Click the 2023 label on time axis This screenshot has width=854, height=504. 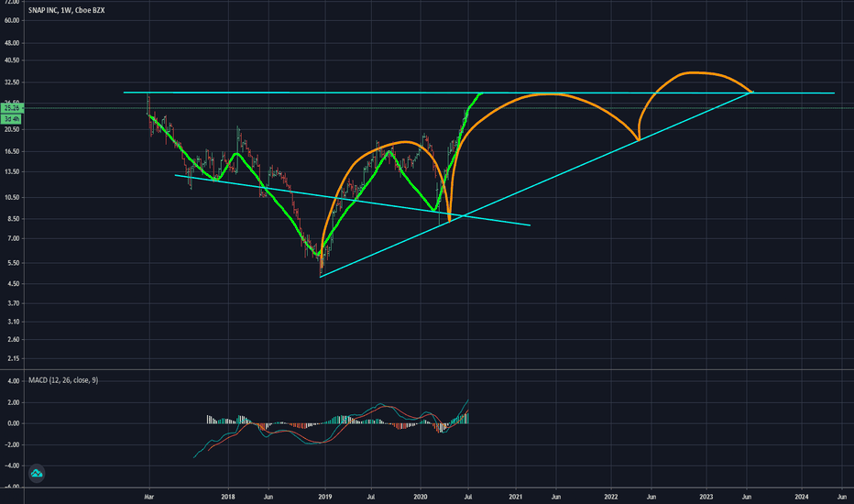(x=706, y=497)
